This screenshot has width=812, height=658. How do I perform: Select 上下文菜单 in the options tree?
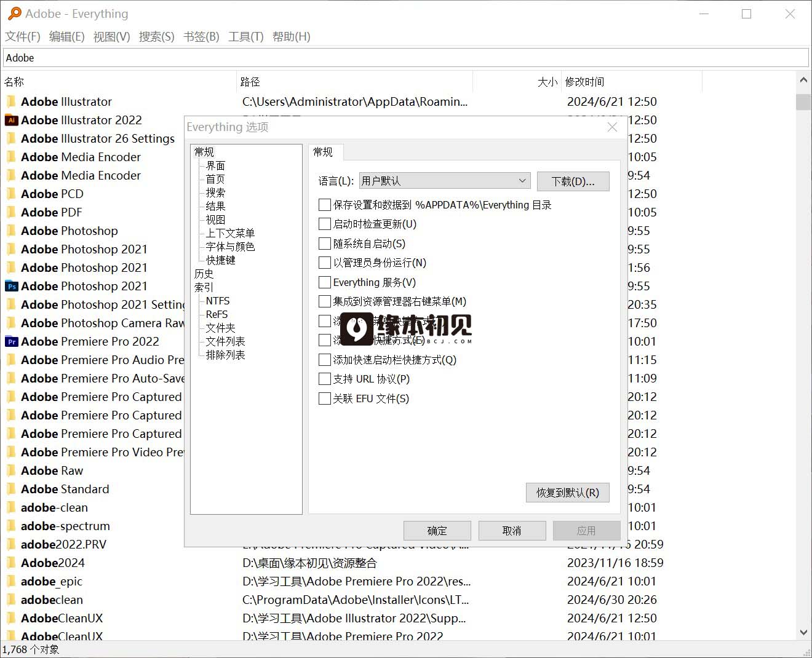pyautogui.click(x=231, y=233)
